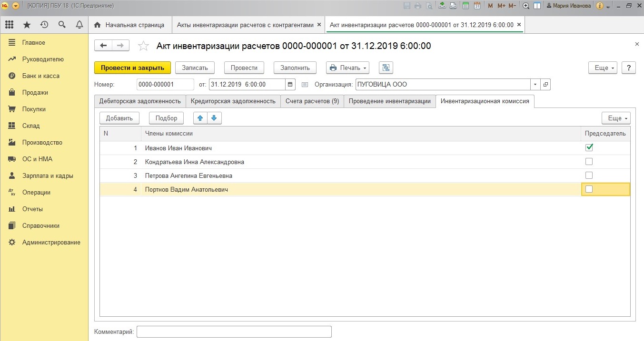This screenshot has height=341, width=644.
Task: Open the date calendar picker icon
Action: 290,85
